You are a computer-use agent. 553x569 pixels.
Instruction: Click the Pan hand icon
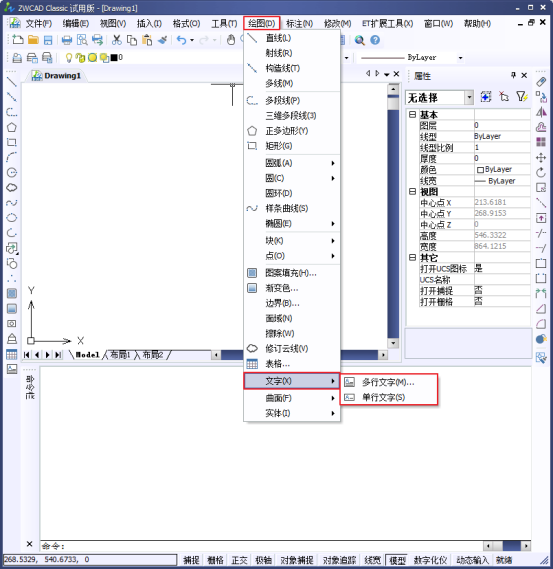point(231,40)
